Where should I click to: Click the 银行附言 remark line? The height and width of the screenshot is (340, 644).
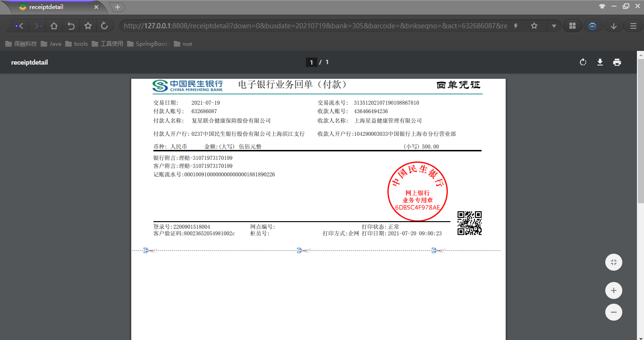click(x=193, y=158)
